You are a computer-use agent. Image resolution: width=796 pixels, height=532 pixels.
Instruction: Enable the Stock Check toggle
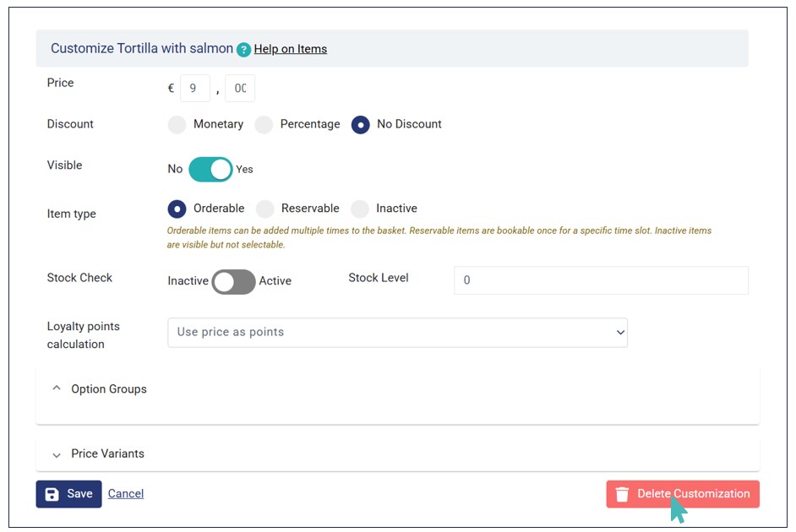tap(233, 282)
